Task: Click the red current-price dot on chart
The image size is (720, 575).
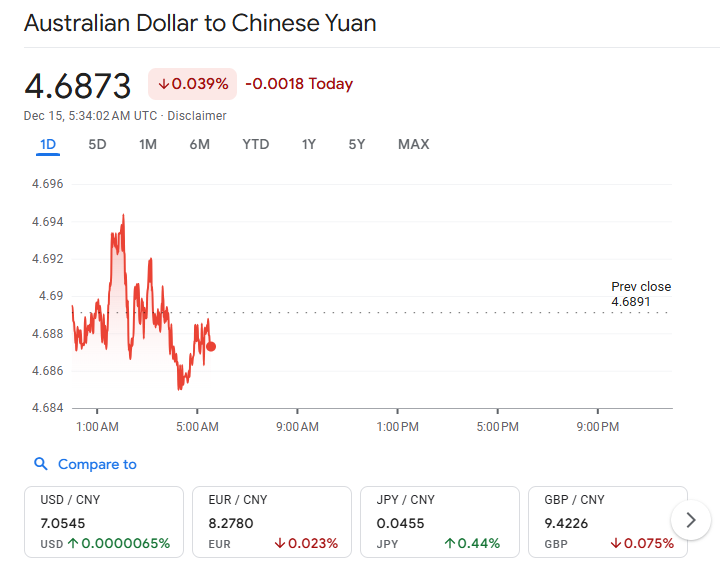Action: pyautogui.click(x=211, y=346)
